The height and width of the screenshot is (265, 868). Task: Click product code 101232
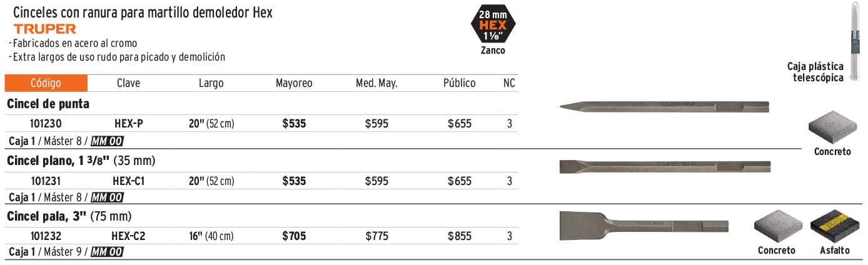46,236
